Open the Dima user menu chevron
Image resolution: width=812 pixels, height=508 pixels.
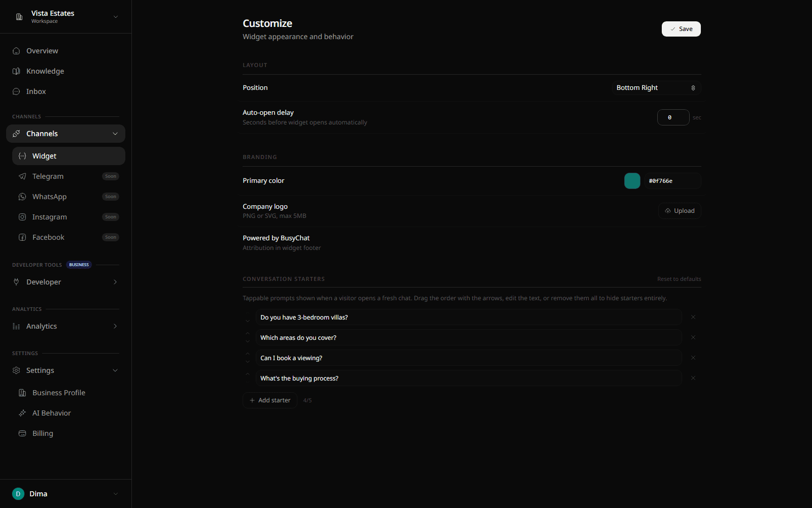(x=116, y=494)
